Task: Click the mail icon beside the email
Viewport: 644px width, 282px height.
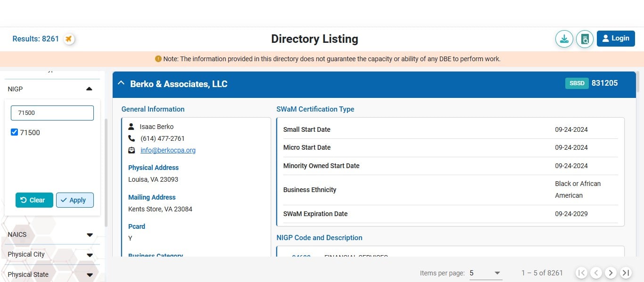Action: tap(132, 150)
